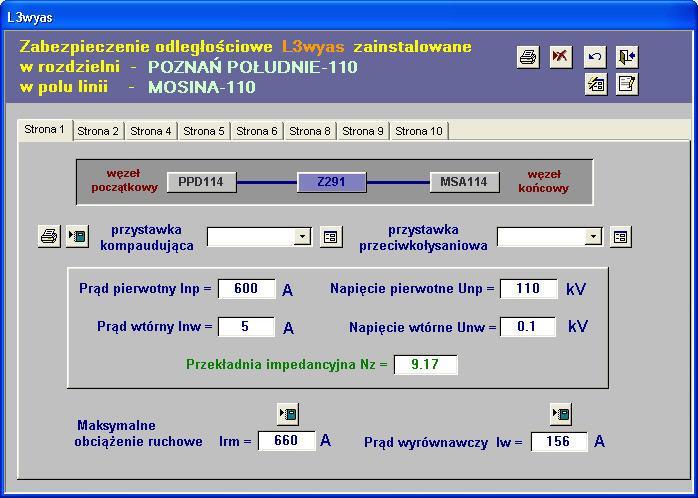Click the POZNAŃ POŁUDNIE-110 substation name
The image size is (698, 498).
[x=253, y=67]
